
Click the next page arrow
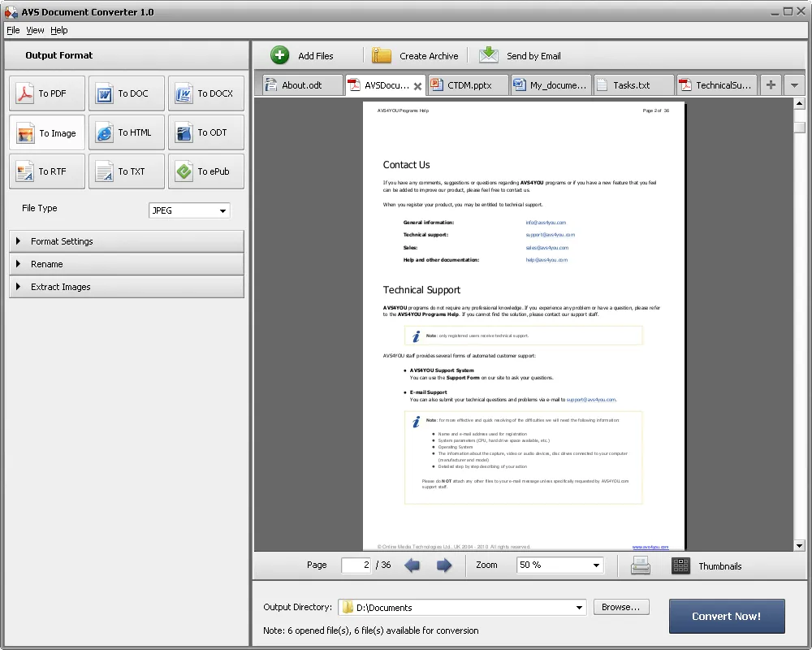point(444,565)
